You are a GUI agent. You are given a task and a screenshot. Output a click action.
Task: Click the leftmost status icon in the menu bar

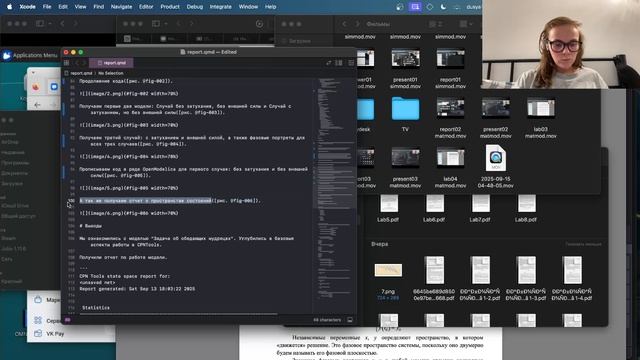tap(400, 7)
